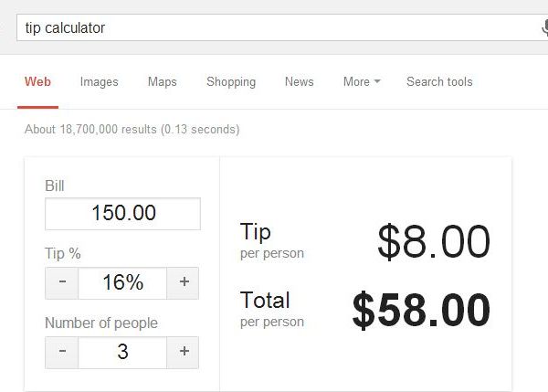The height and width of the screenshot is (392, 548).
Task: Open the News tab
Action: click(299, 81)
